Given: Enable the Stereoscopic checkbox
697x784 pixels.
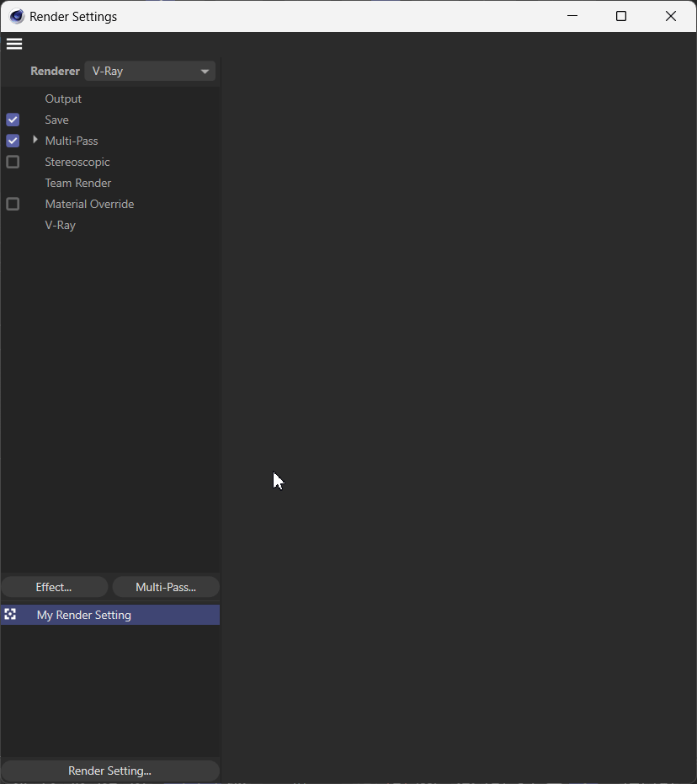Looking at the screenshot, I should coord(13,162).
